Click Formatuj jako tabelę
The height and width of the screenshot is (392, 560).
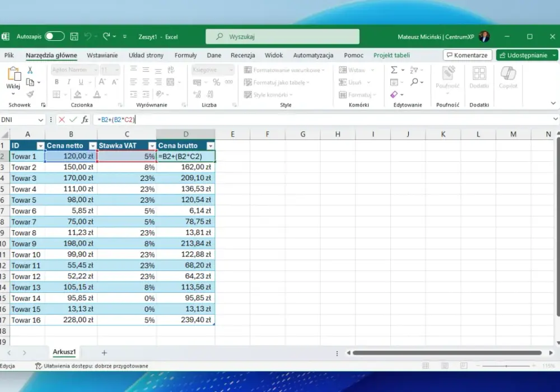click(x=277, y=82)
